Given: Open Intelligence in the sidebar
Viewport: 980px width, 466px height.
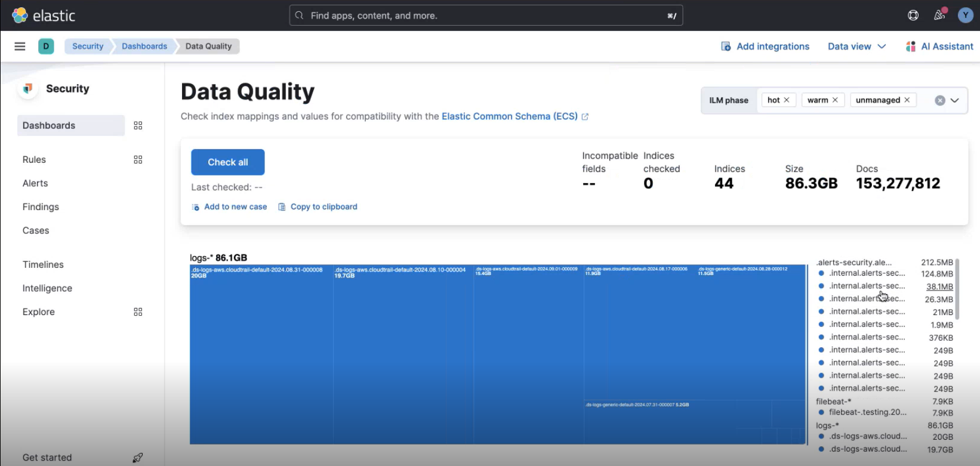Looking at the screenshot, I should pos(47,288).
